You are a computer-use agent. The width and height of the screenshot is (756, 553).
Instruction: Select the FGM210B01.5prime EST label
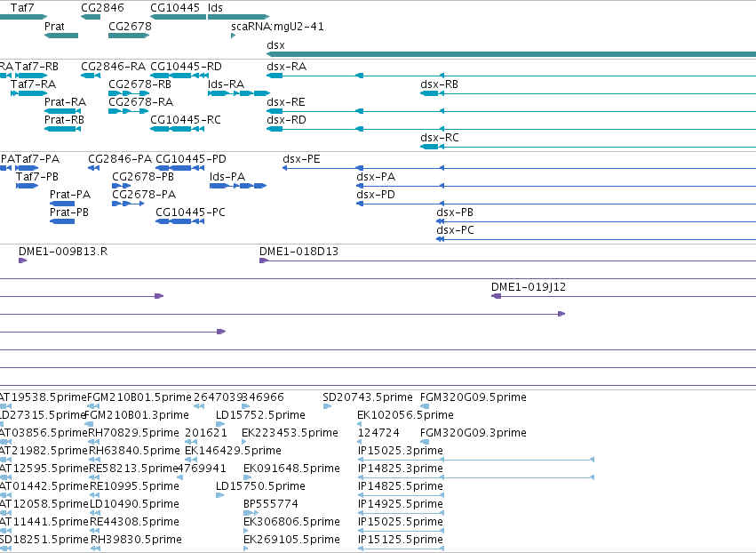point(139,397)
